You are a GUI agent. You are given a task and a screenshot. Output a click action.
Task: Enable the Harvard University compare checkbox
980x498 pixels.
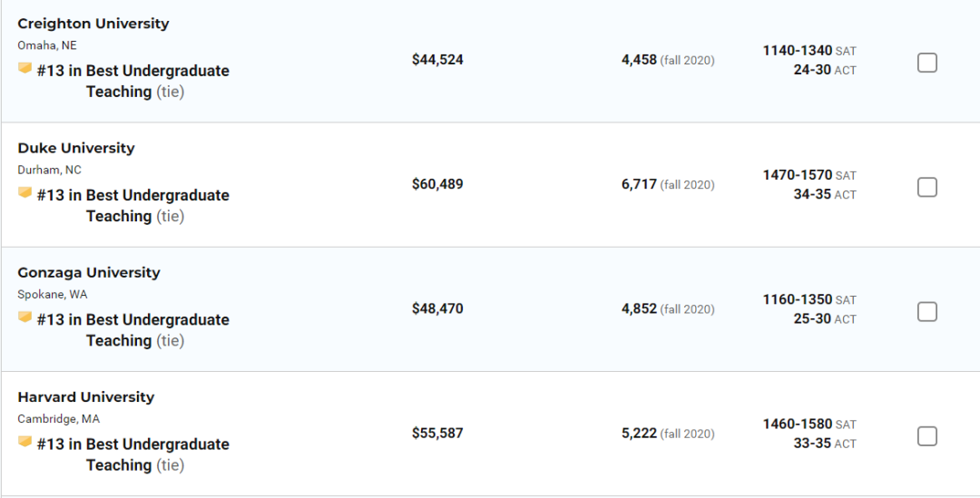click(926, 435)
